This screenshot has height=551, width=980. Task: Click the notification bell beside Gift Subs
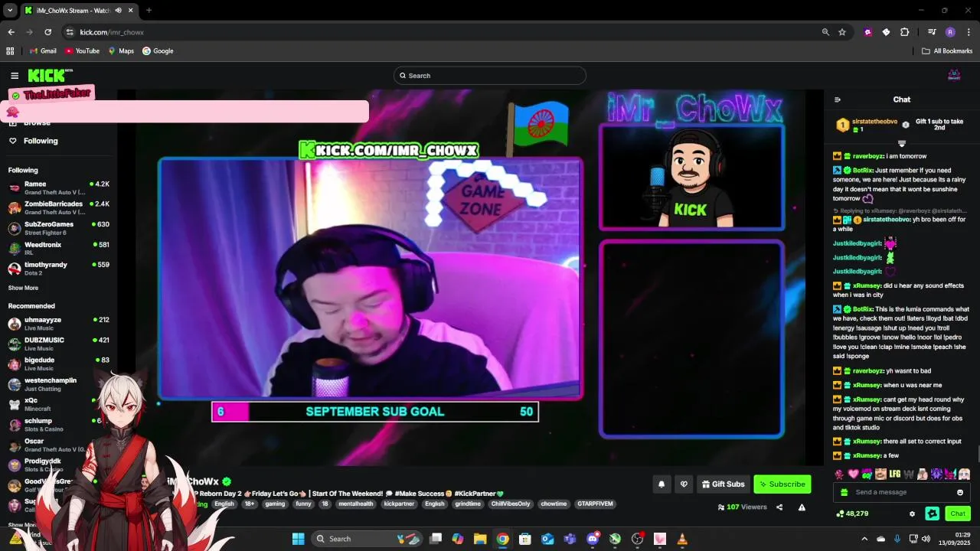click(661, 484)
